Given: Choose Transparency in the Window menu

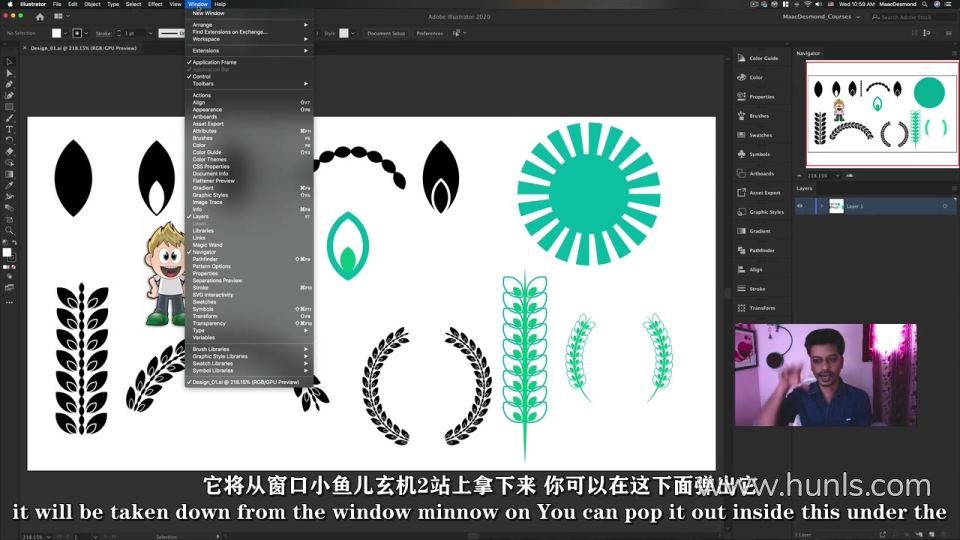Looking at the screenshot, I should click(249, 323).
